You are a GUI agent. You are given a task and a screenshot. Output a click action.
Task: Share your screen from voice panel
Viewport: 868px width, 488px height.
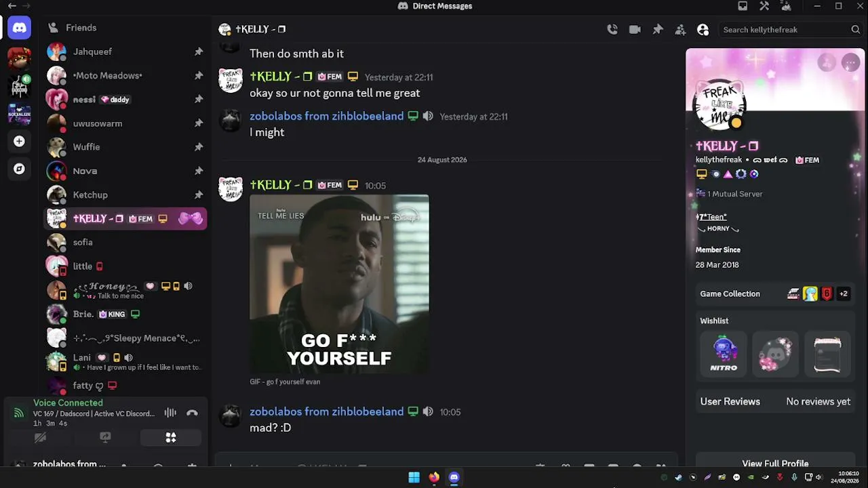pos(105,437)
